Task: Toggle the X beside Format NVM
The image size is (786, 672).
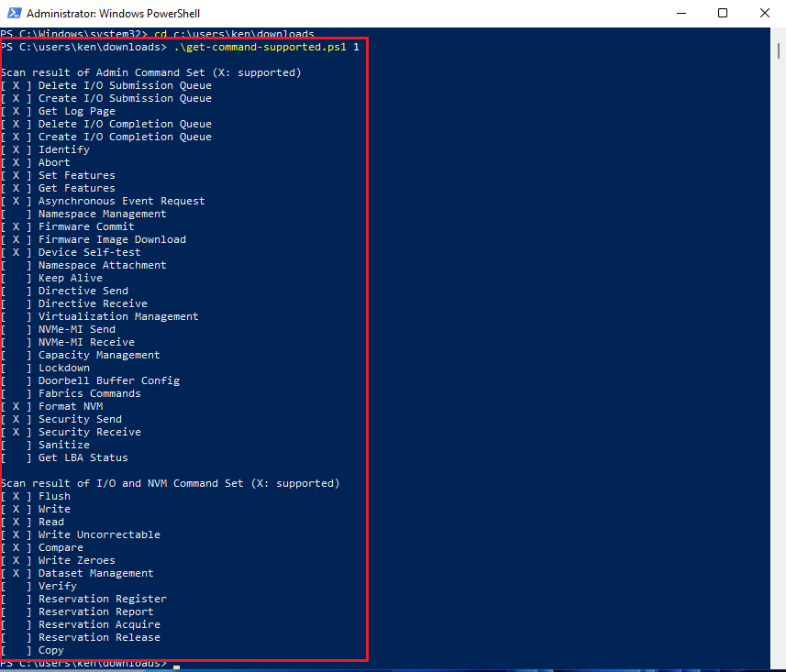Action: (15, 405)
